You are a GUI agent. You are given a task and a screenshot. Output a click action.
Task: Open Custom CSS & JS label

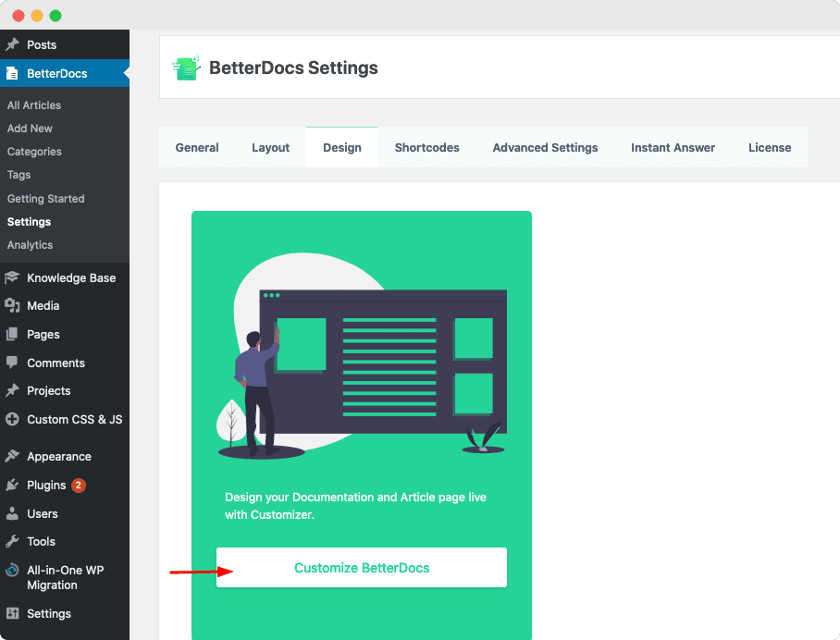(x=74, y=419)
